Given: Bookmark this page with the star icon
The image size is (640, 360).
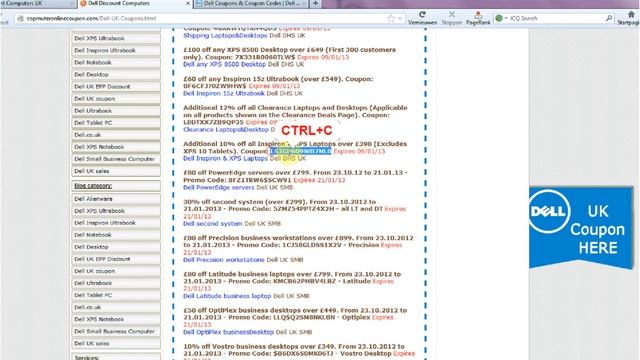Looking at the screenshot, I should pyautogui.click(x=391, y=18).
